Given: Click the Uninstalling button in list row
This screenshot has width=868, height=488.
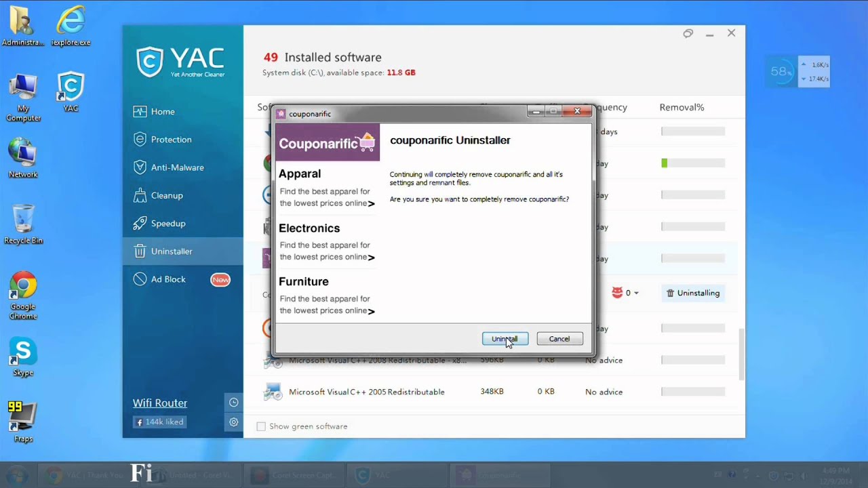Looking at the screenshot, I should [x=692, y=293].
